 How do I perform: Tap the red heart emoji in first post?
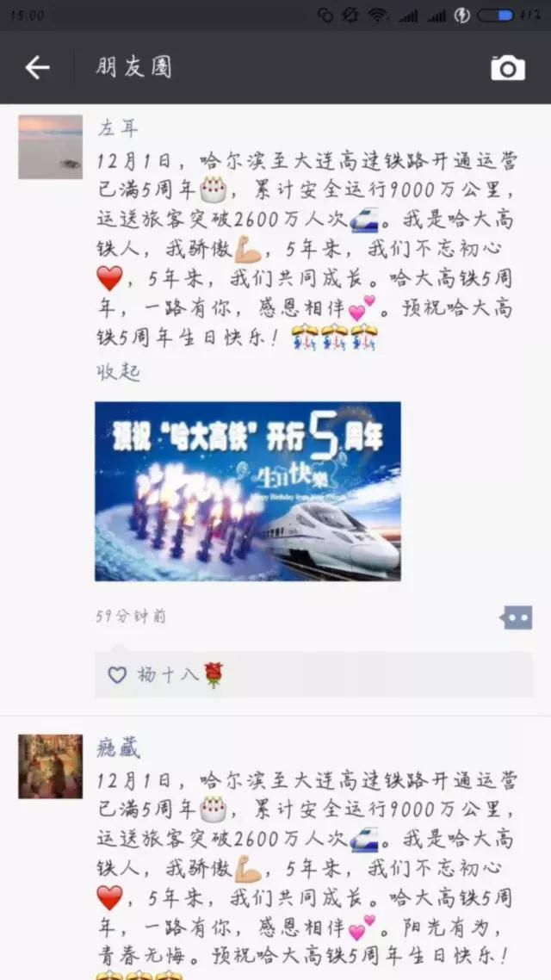click(x=110, y=278)
